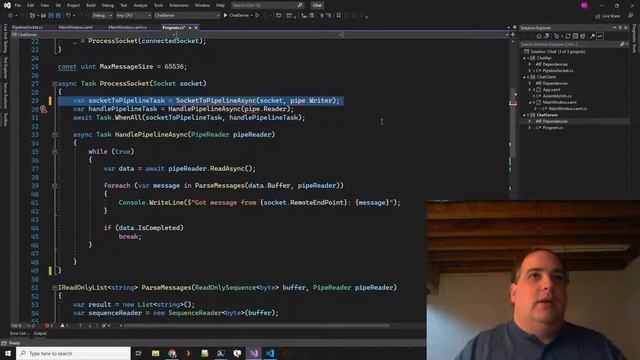Open the Test menu

pos(124,5)
